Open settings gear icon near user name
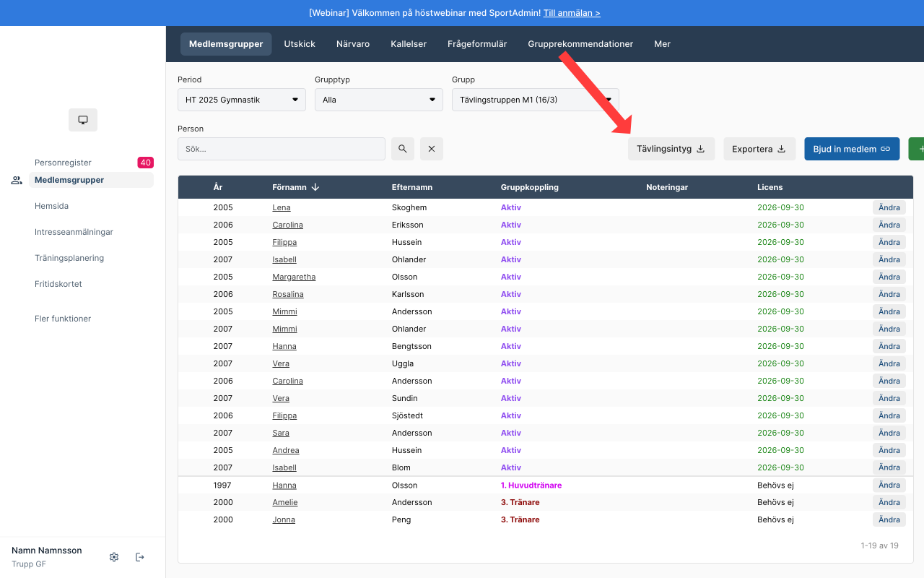 [x=114, y=557]
